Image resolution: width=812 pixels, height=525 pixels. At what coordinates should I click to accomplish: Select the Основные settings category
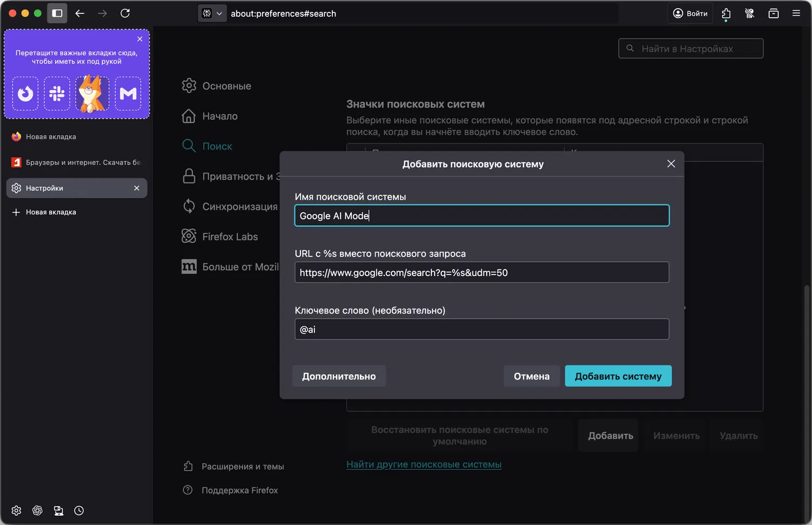226,86
